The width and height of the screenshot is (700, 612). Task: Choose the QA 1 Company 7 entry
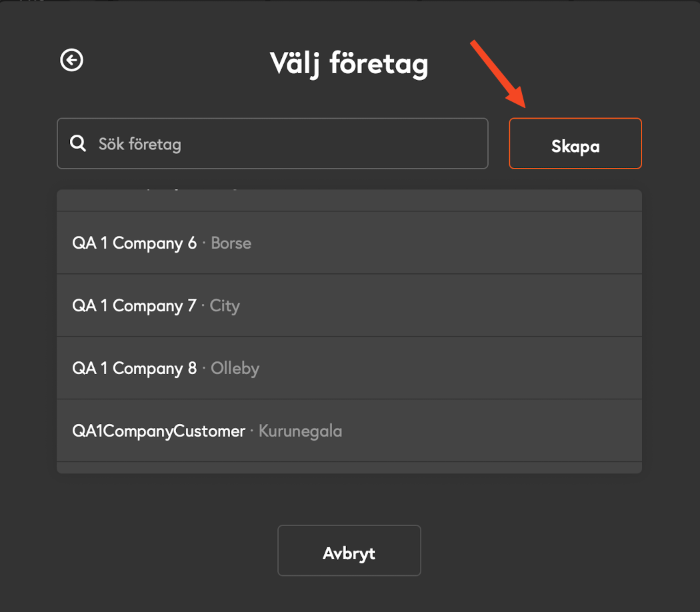tap(349, 305)
